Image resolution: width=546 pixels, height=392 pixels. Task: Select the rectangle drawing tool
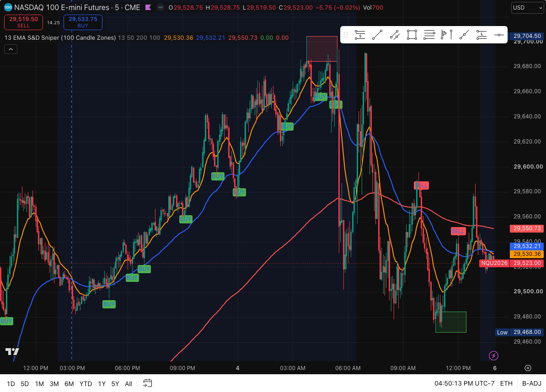(412, 35)
